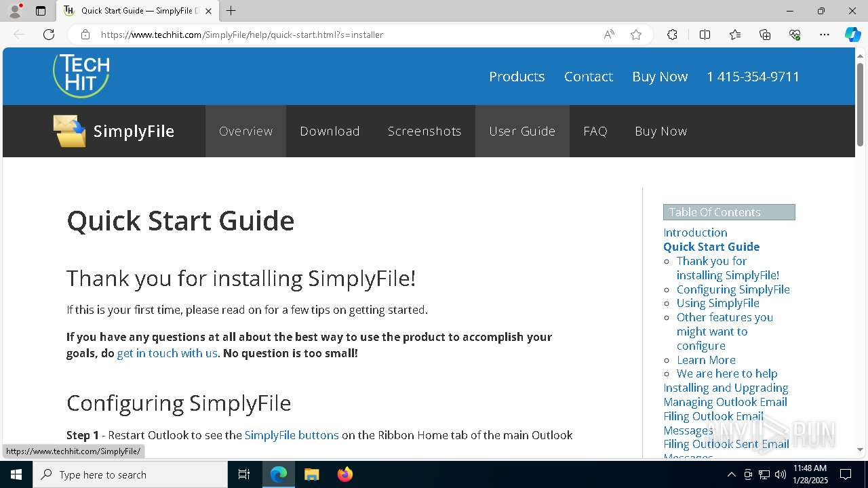Jump to 'Other features you might want to configure'
Screen dimensions: 868x488
725,331
